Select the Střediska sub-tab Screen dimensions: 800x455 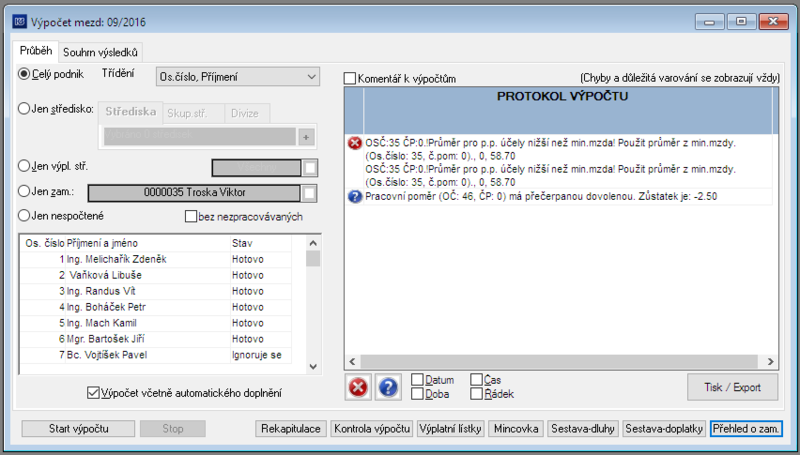[x=131, y=112]
